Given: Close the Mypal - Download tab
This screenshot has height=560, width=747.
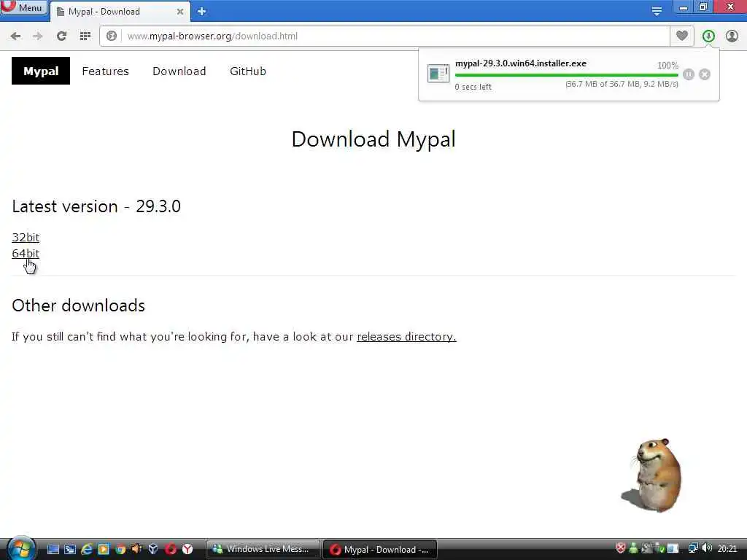Looking at the screenshot, I should coord(180,12).
